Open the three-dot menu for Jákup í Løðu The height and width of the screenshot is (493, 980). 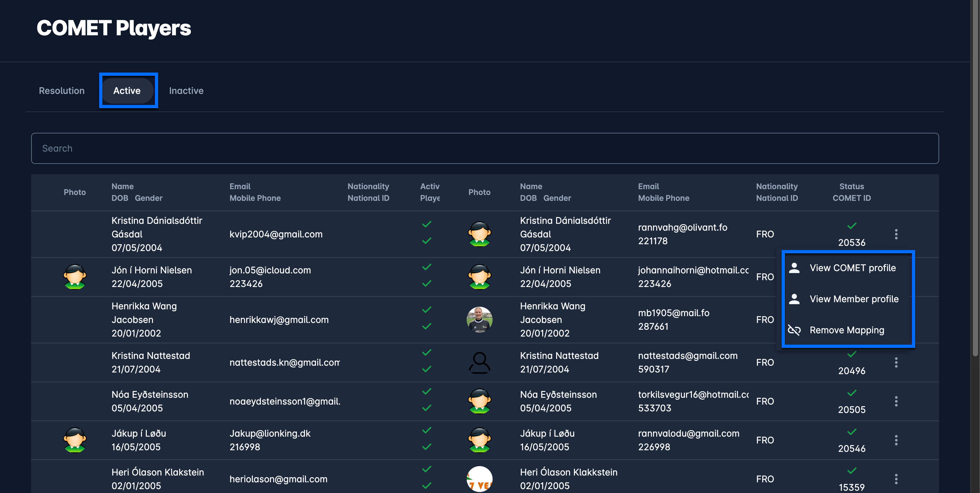[x=896, y=440]
